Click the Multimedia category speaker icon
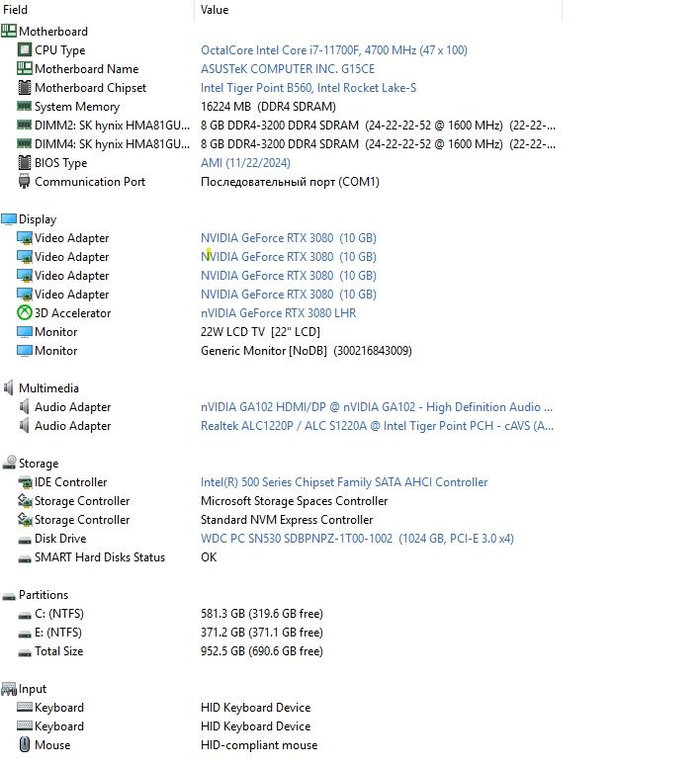Viewport: 700px width, 766px height. 9,387
